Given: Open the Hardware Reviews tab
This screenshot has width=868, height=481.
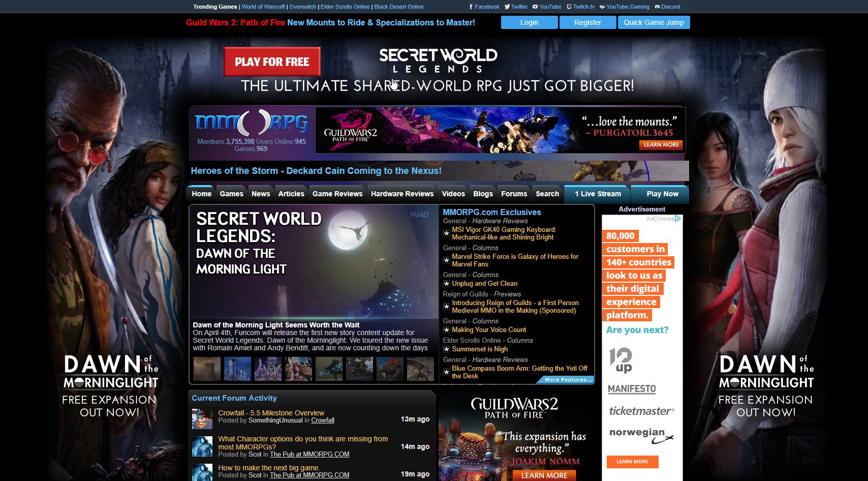Looking at the screenshot, I should click(402, 194).
